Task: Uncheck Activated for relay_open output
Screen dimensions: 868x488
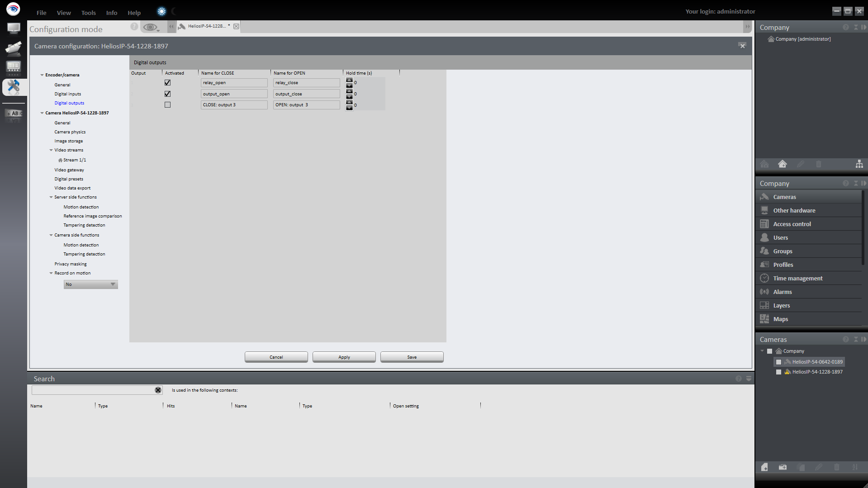Action: pyautogui.click(x=167, y=83)
